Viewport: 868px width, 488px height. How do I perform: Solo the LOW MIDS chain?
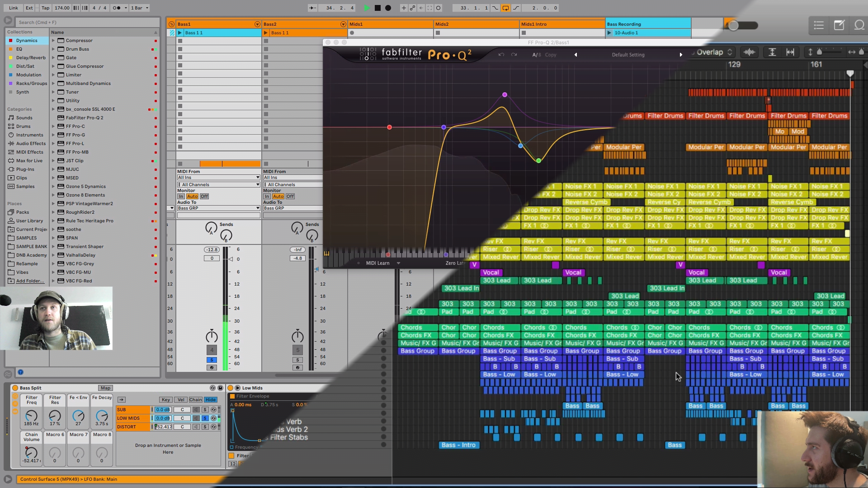[205, 418]
